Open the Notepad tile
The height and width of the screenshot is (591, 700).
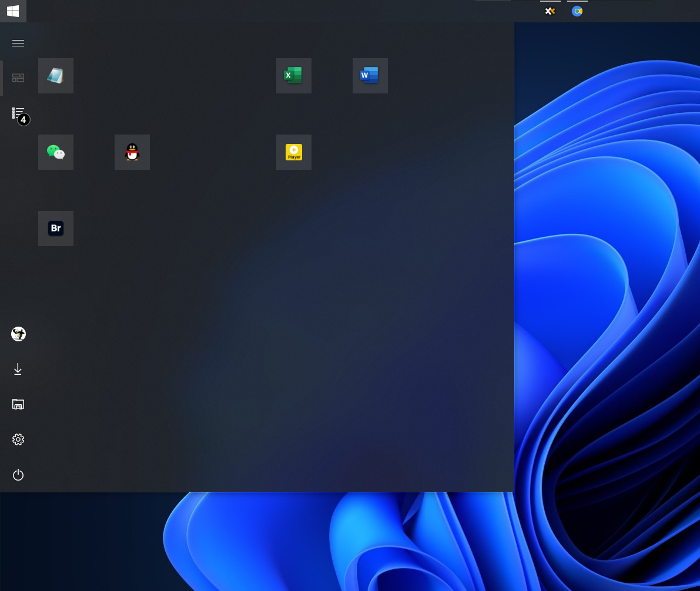[x=56, y=76]
